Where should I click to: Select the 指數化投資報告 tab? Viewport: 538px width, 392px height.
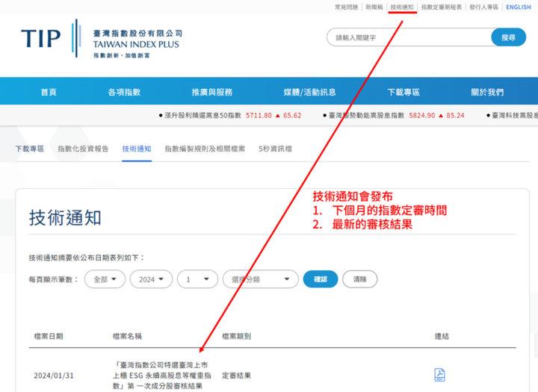(x=83, y=149)
